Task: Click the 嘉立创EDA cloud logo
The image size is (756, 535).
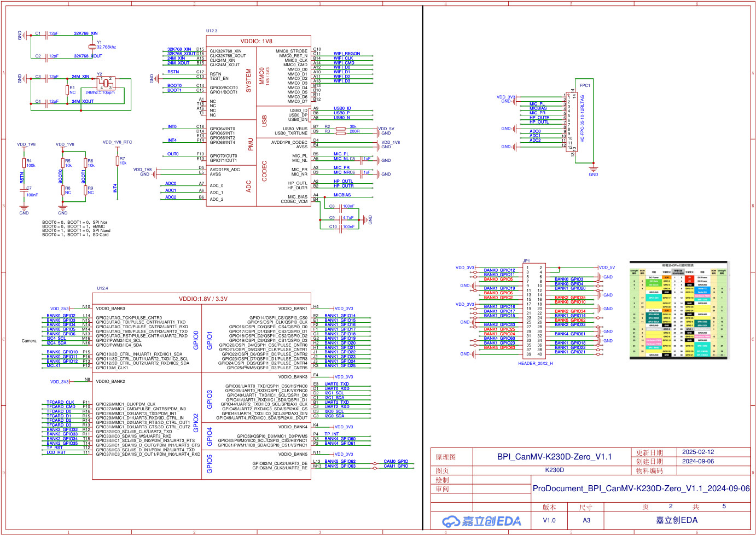Action: coord(481,521)
